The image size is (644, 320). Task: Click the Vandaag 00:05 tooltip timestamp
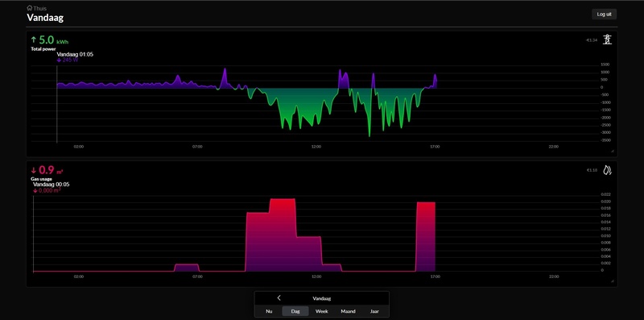coord(51,185)
